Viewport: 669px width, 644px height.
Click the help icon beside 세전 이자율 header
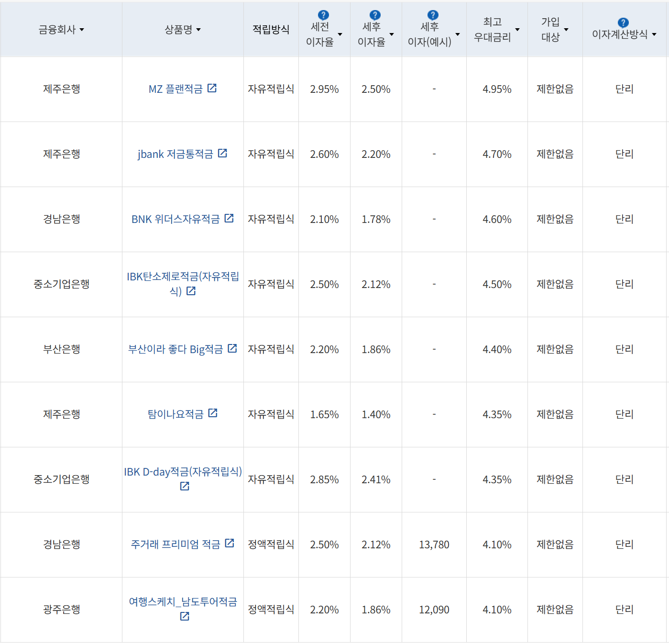tap(324, 16)
